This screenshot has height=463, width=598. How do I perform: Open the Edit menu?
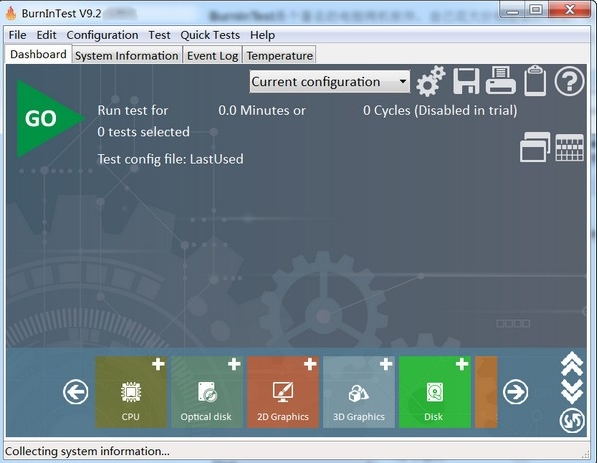coord(47,35)
